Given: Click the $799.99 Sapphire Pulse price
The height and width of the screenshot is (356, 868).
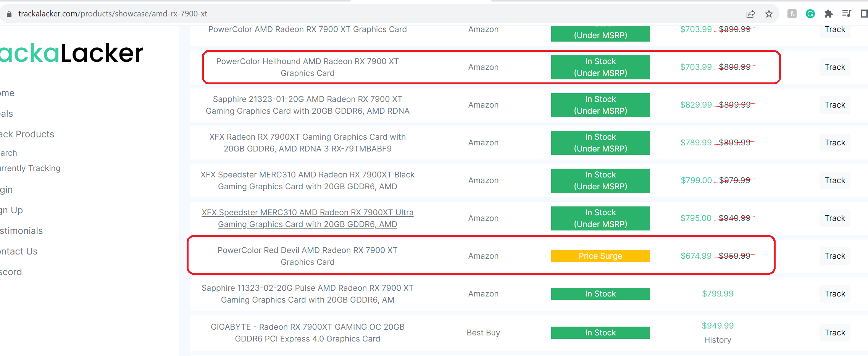Looking at the screenshot, I should click(x=718, y=294).
